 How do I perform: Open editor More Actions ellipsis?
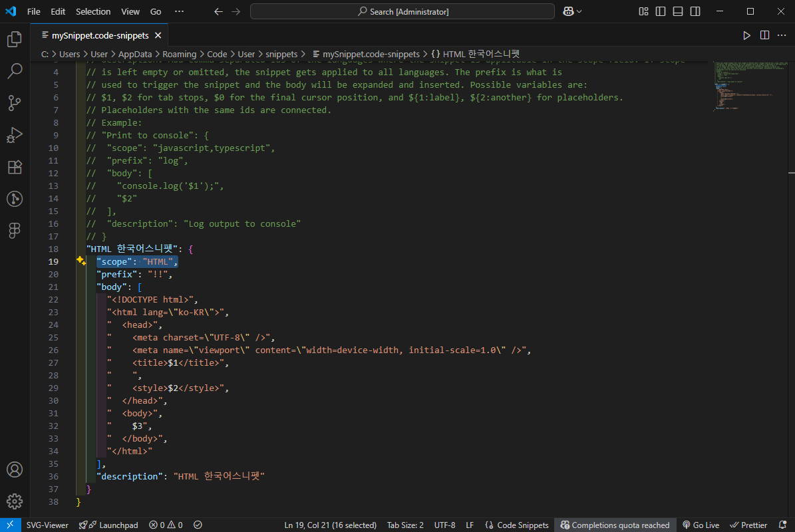coord(781,35)
